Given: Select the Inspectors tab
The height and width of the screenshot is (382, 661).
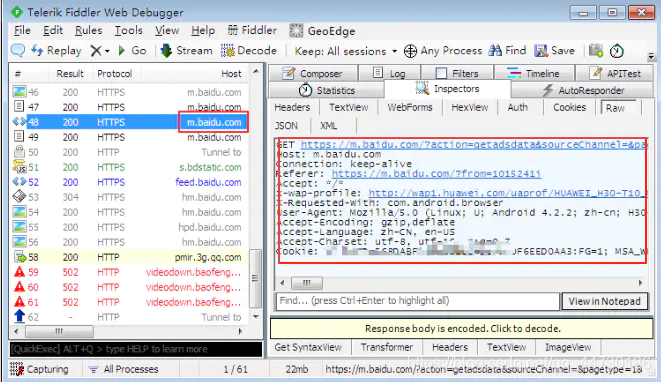Looking at the screenshot, I should (x=448, y=89).
